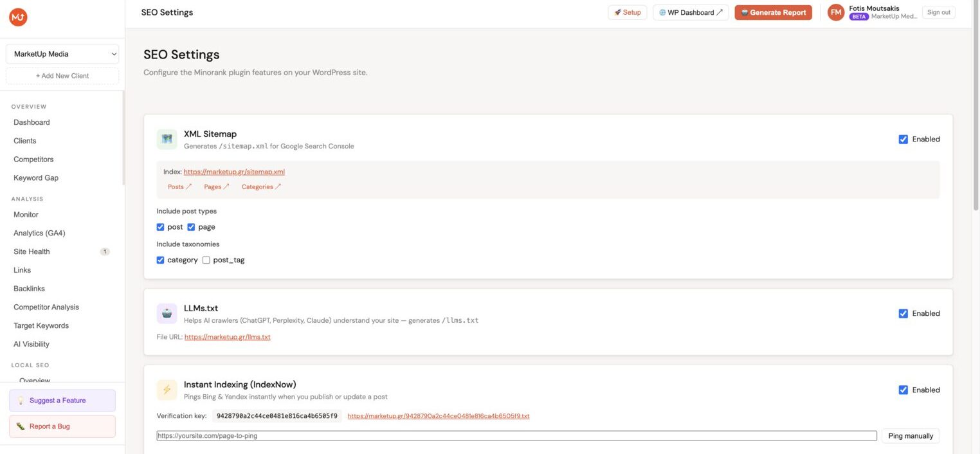Click the Include post types label
The image size is (980, 454).
[x=186, y=211]
